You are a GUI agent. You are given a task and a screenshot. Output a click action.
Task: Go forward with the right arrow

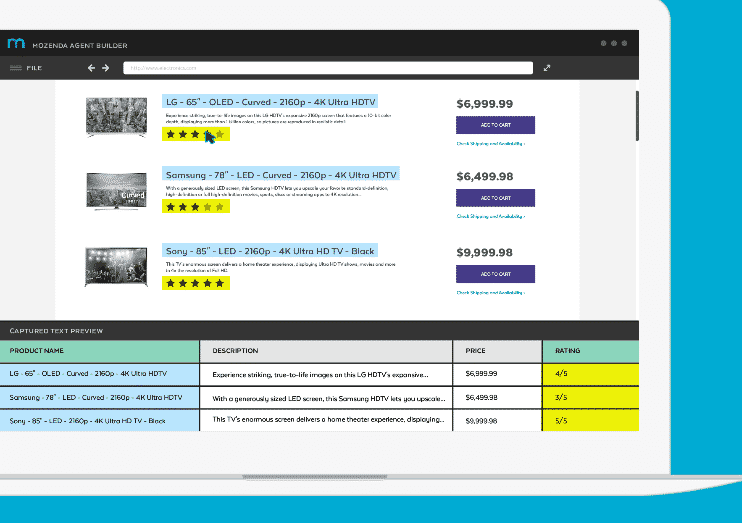105,68
